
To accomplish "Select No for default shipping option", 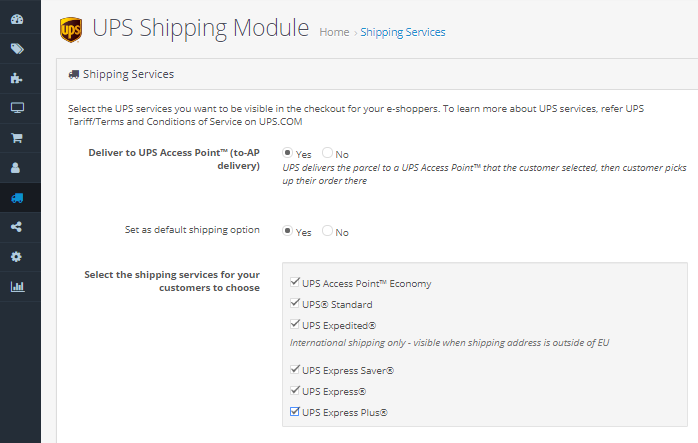I will [327, 231].
